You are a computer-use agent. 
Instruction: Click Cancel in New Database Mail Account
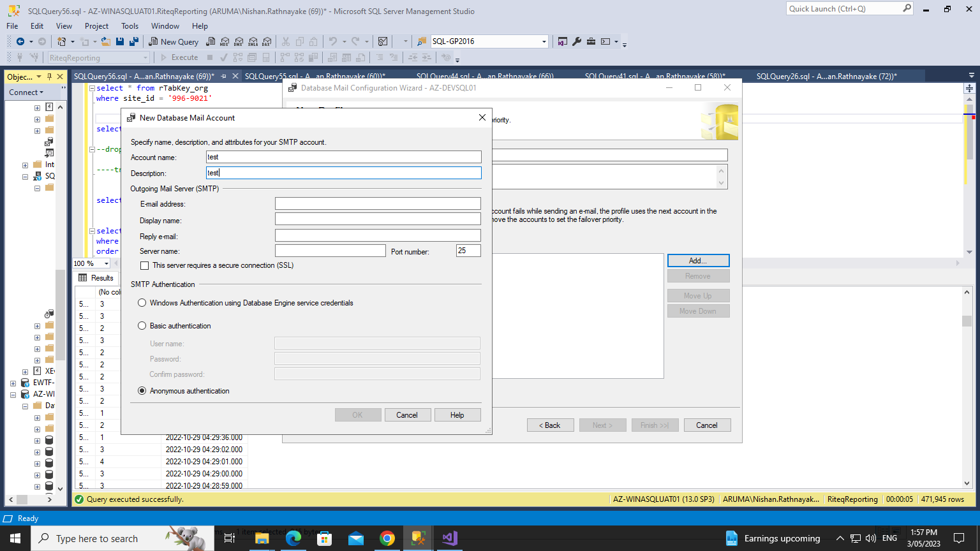click(x=407, y=415)
